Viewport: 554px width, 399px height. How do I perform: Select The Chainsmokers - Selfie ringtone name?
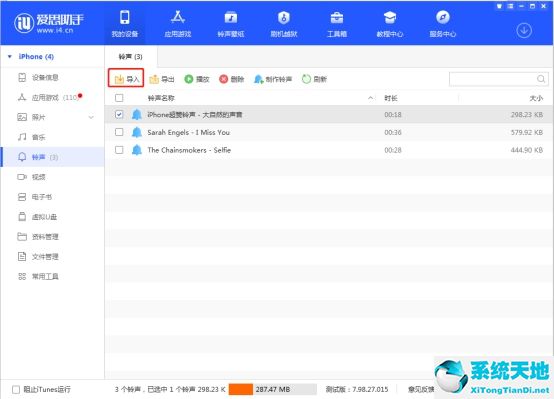(x=189, y=150)
